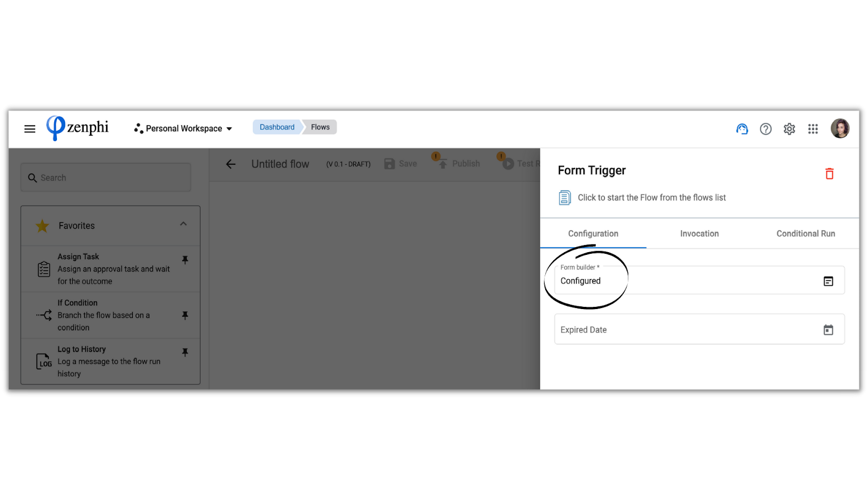Screen dimensions: 868x488
Task: Click the Form Trigger document icon
Action: tap(565, 197)
